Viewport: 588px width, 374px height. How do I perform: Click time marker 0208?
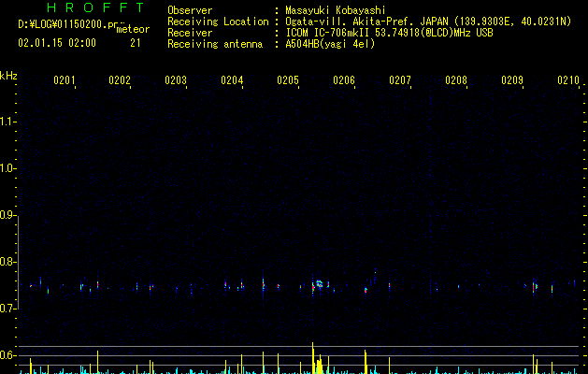(x=456, y=79)
